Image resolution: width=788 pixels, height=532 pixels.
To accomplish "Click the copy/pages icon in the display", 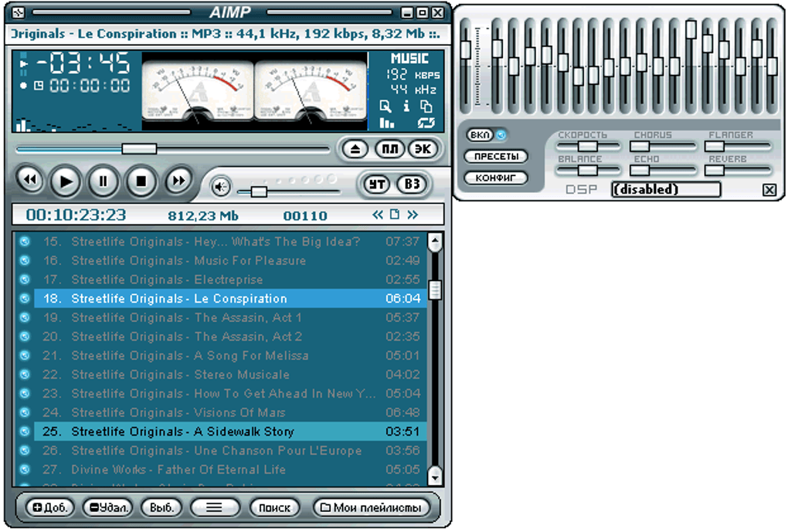I will tap(426, 106).
